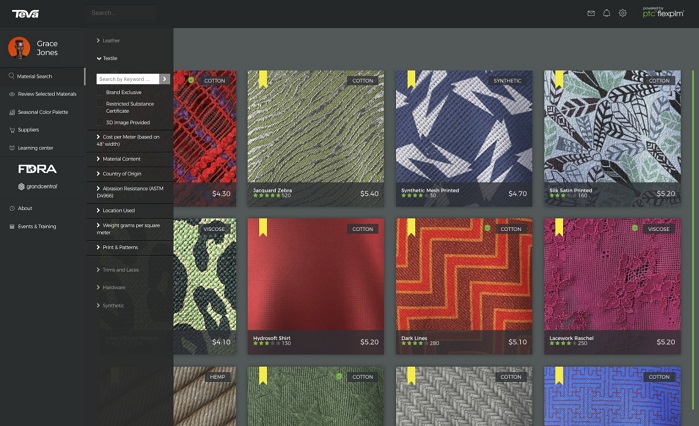Expand the Print & Patterns filter
This screenshot has width=699, height=426.
pyautogui.click(x=98, y=247)
